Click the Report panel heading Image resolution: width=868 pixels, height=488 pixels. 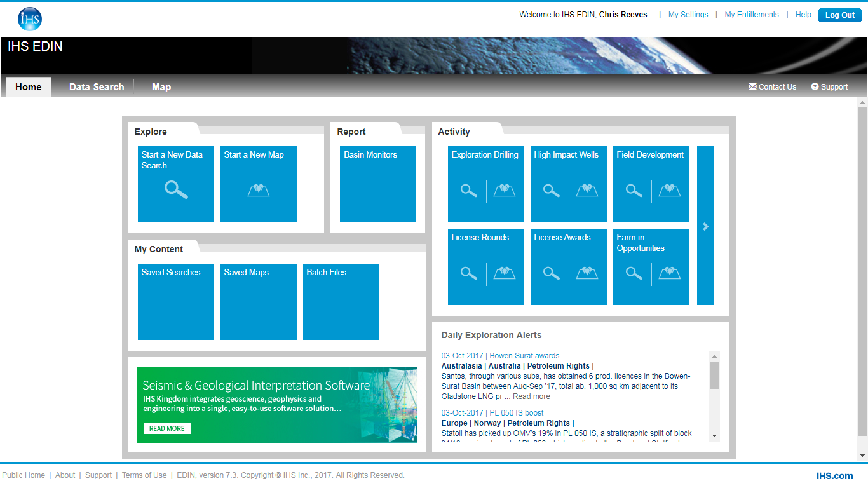(351, 132)
